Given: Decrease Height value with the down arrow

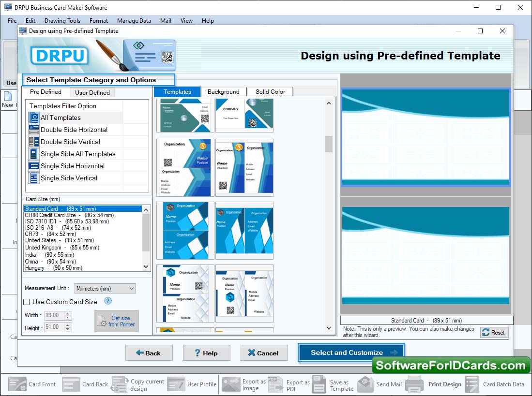Looking at the screenshot, I should click(68, 329).
